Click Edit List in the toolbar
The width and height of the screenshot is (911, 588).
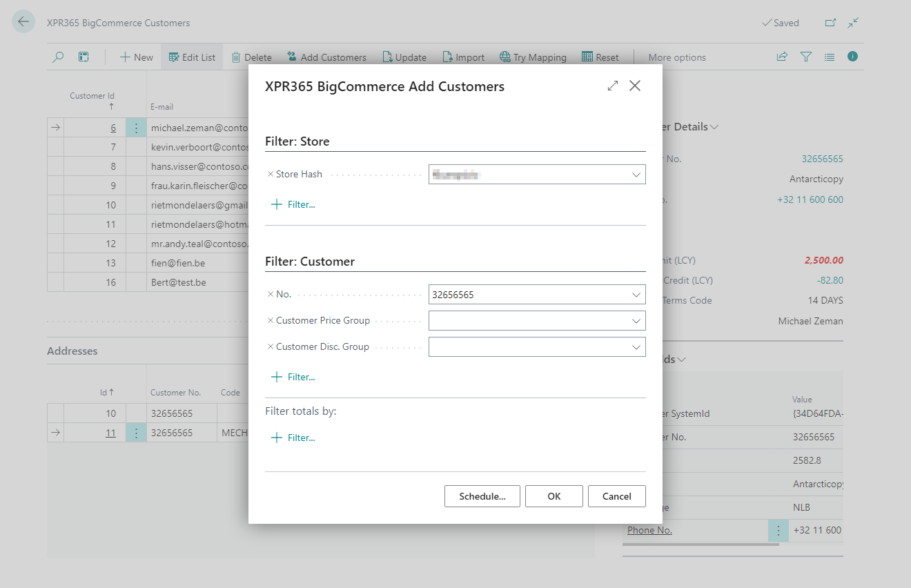(192, 57)
